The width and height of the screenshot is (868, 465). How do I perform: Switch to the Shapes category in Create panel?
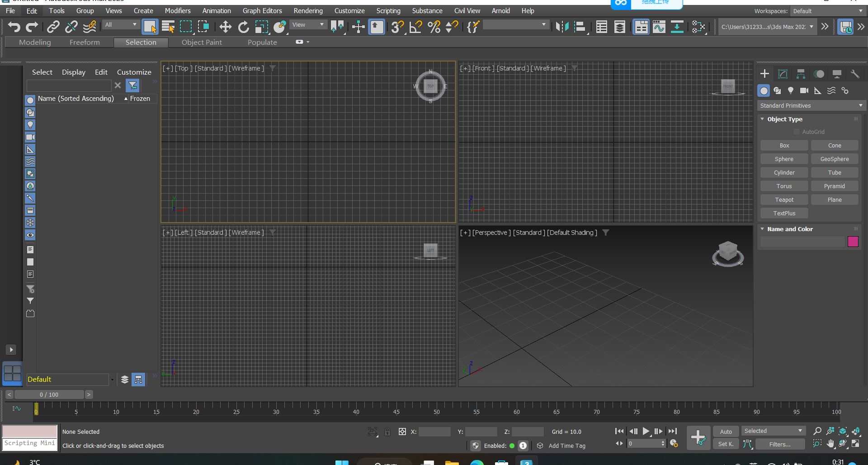point(778,90)
